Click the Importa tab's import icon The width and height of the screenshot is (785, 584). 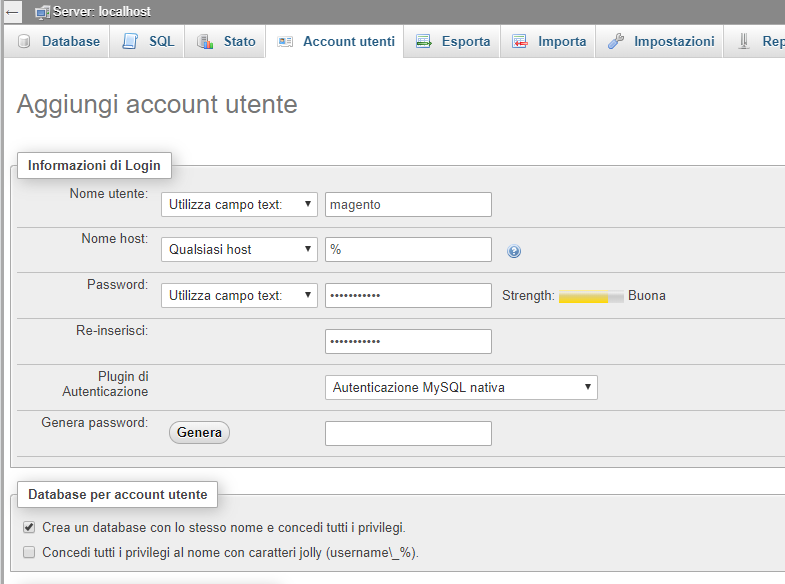(x=520, y=41)
